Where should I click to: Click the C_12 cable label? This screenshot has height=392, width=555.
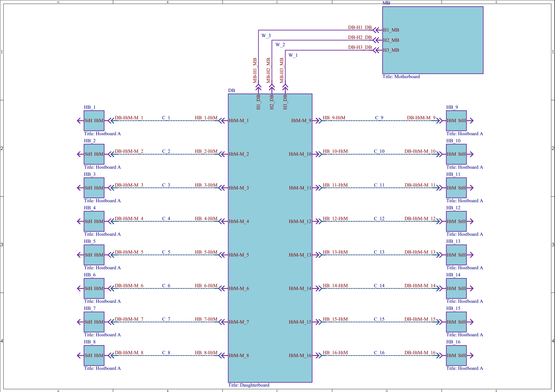(x=379, y=219)
